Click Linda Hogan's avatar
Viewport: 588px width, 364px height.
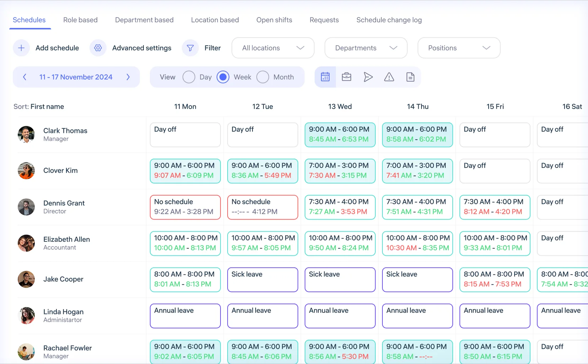pos(26,316)
